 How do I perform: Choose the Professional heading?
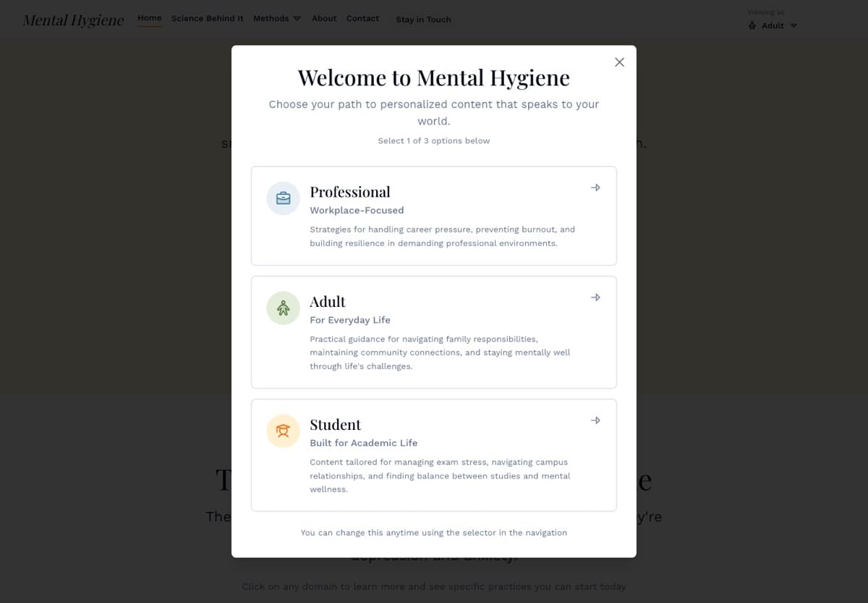[350, 192]
